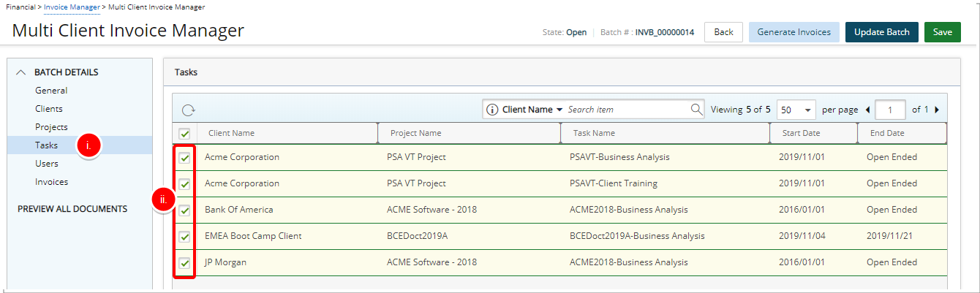Uncheck the Bank Of America row checkbox
The height and width of the screenshot is (293, 980).
185,210
